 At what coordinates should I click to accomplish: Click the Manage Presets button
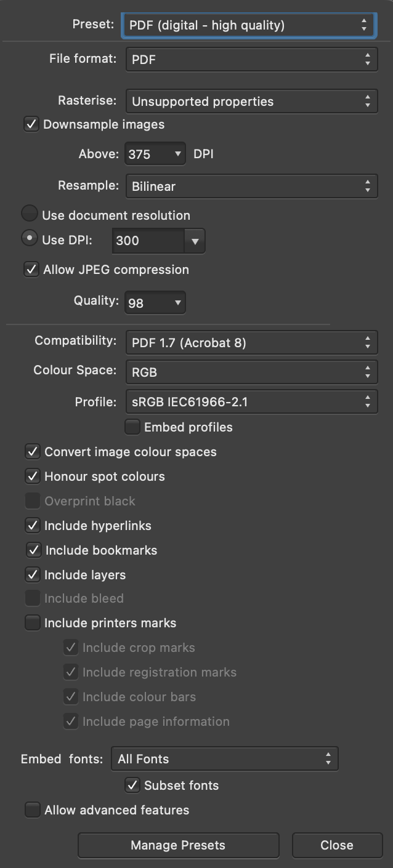[178, 845]
